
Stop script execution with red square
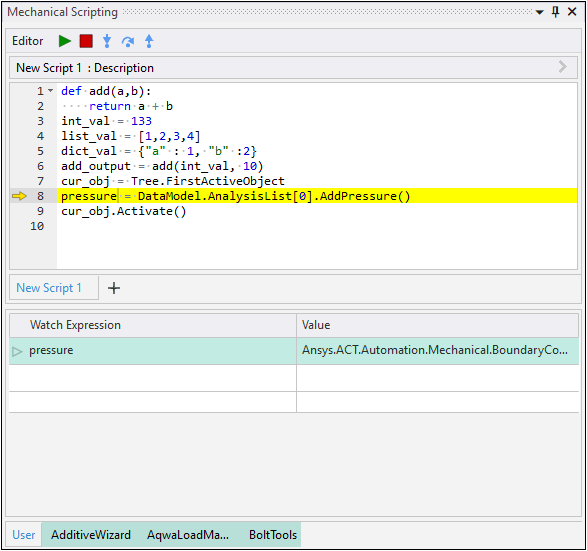[x=86, y=41]
